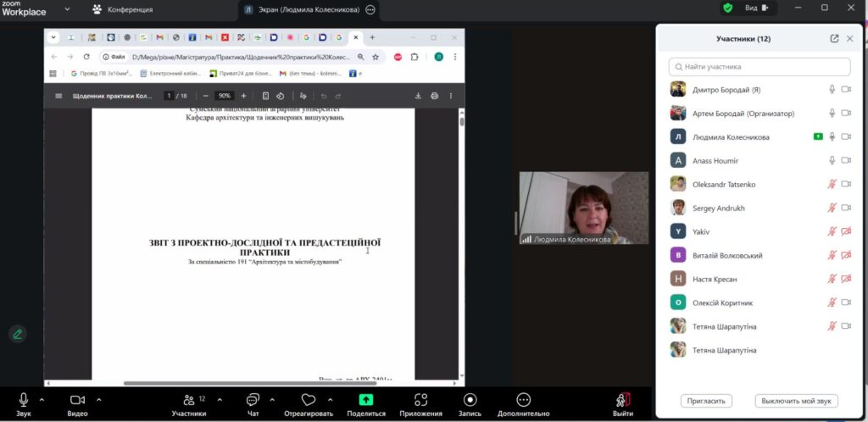The height and width of the screenshot is (422, 868).
Task: Open the Chat (Чат) panel
Action: click(253, 400)
